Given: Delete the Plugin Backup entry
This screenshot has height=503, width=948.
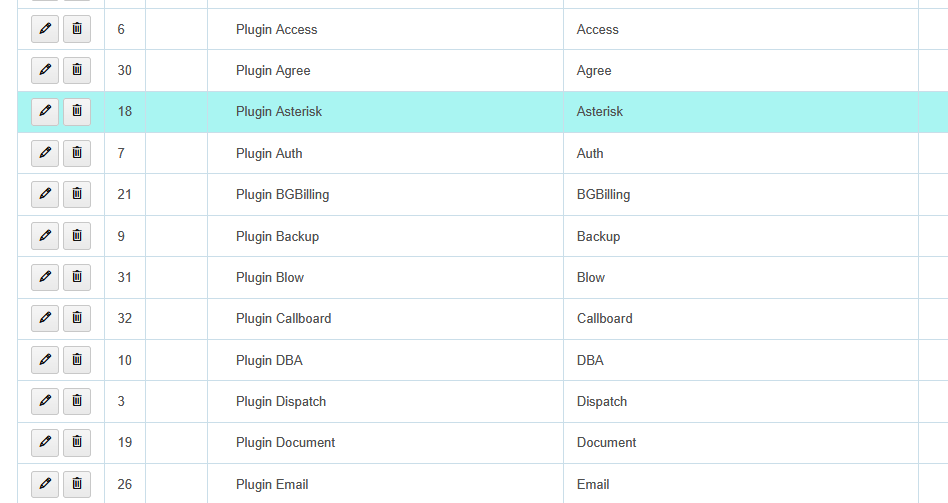Looking at the screenshot, I should point(77,236).
